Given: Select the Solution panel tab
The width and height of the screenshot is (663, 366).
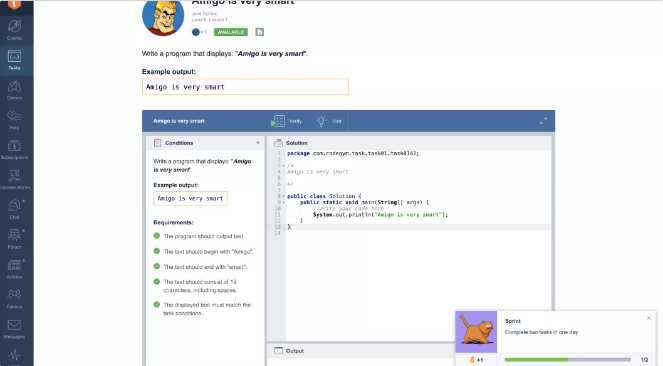Looking at the screenshot, I should point(291,143).
